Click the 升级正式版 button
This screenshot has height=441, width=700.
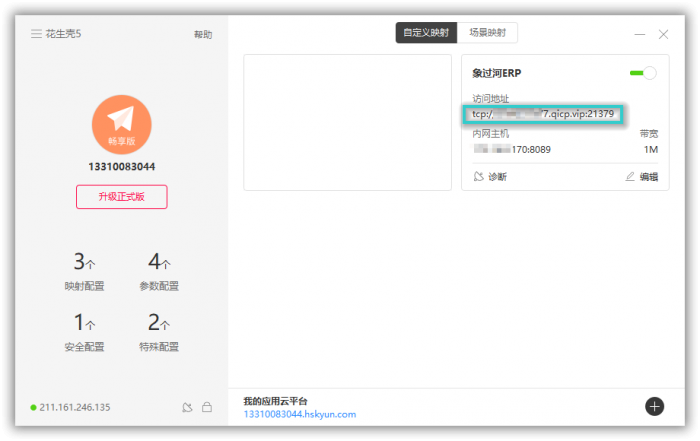coord(121,197)
